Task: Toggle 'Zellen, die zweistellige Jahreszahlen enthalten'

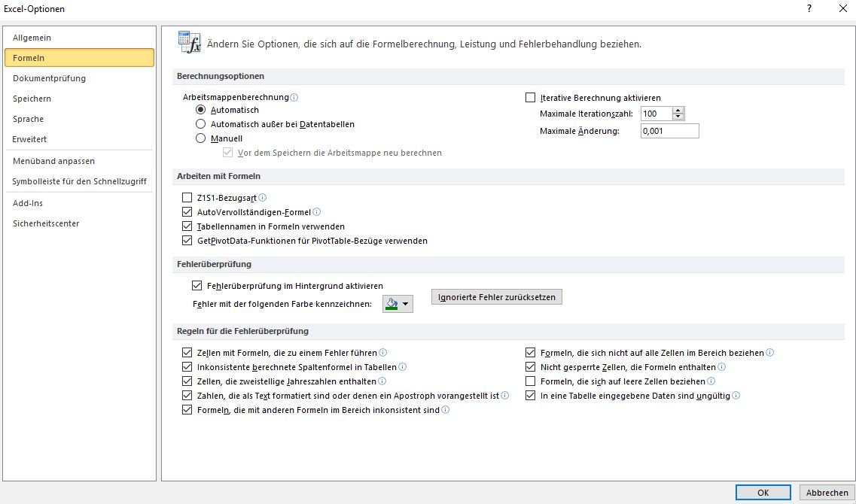Action: pos(187,381)
